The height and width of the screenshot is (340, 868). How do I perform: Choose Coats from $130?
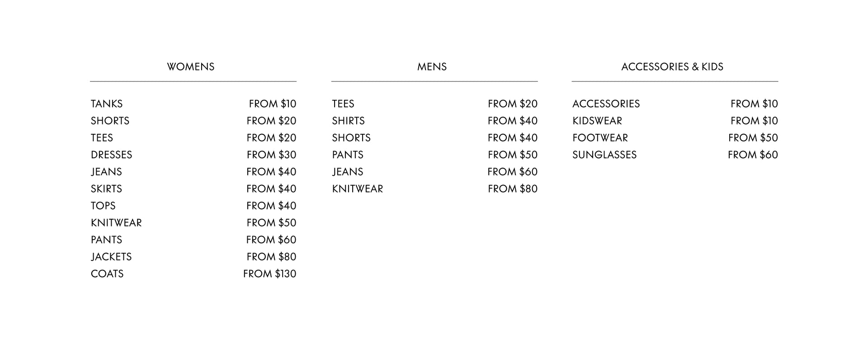tap(193, 274)
